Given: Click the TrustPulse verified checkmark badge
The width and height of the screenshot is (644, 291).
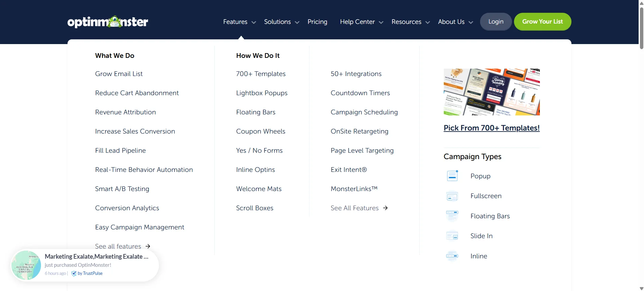Looking at the screenshot, I should [74, 274].
